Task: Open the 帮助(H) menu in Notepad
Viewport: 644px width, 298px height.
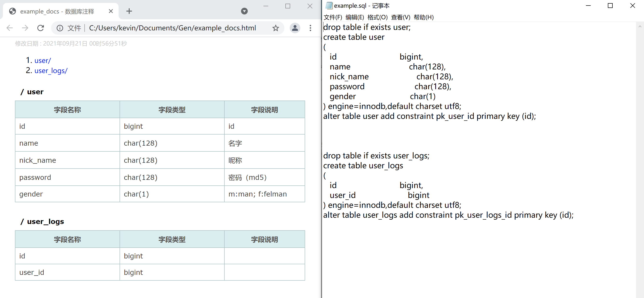Action: pyautogui.click(x=423, y=17)
